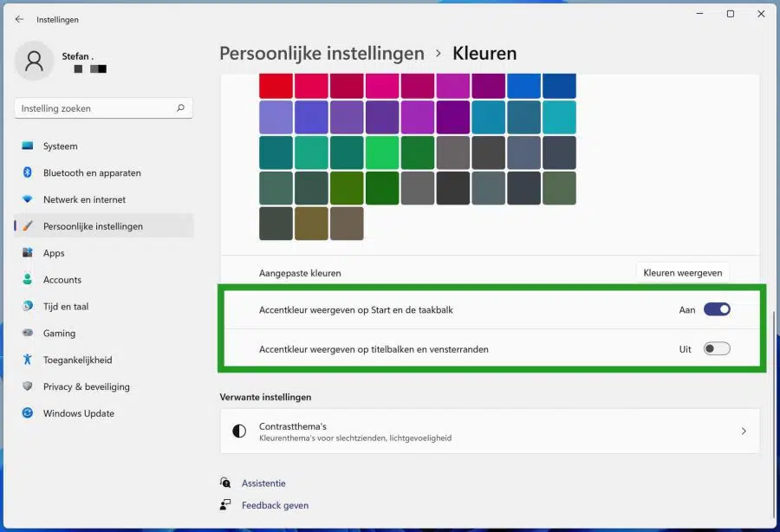Choose the dark navy blue swatch ending the top row
This screenshot has width=780, height=532.
[x=559, y=86]
